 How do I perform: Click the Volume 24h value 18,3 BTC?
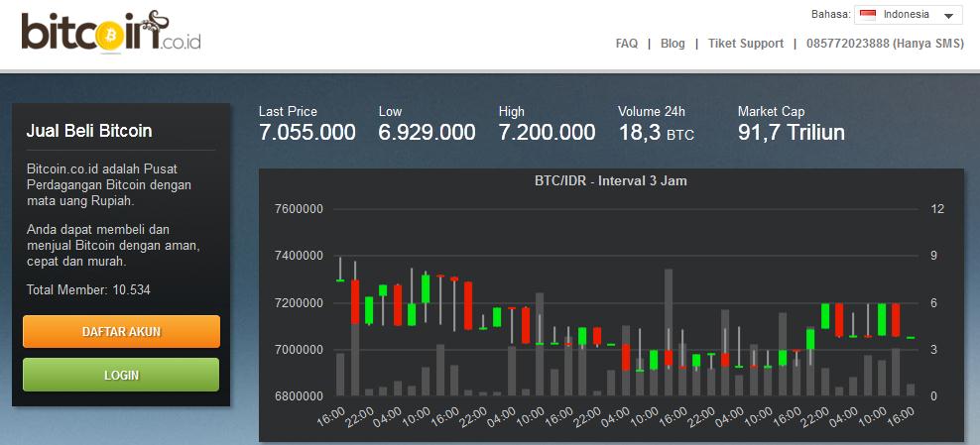click(x=657, y=133)
